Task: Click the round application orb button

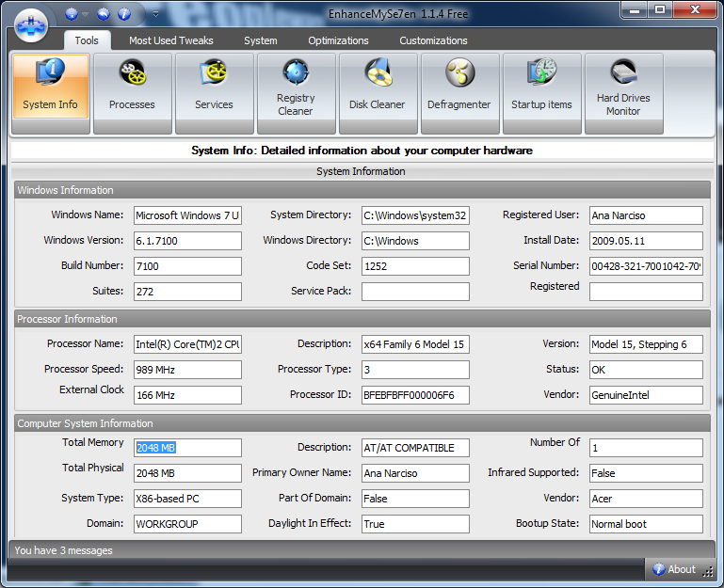Action: tap(31, 25)
